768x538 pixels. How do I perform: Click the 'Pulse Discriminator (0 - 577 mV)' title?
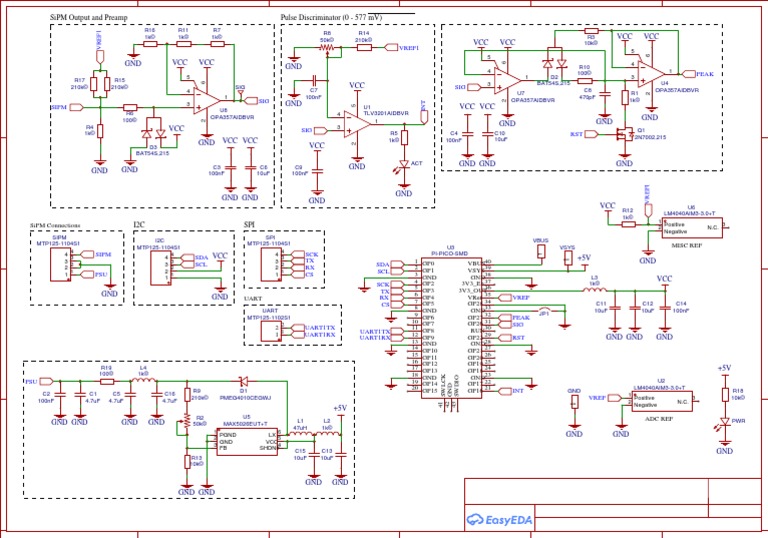click(x=331, y=17)
